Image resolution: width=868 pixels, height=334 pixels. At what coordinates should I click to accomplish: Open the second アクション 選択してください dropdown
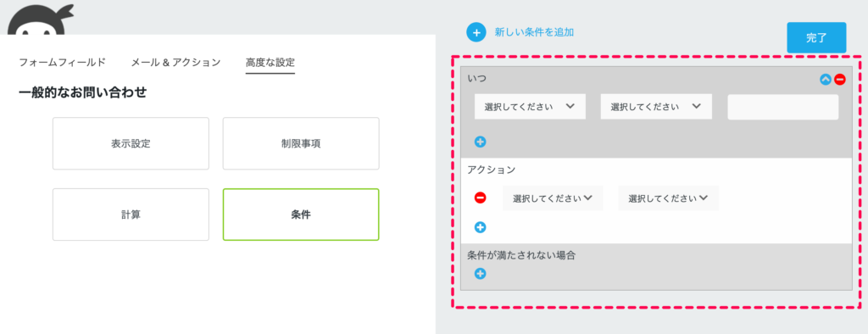668,198
